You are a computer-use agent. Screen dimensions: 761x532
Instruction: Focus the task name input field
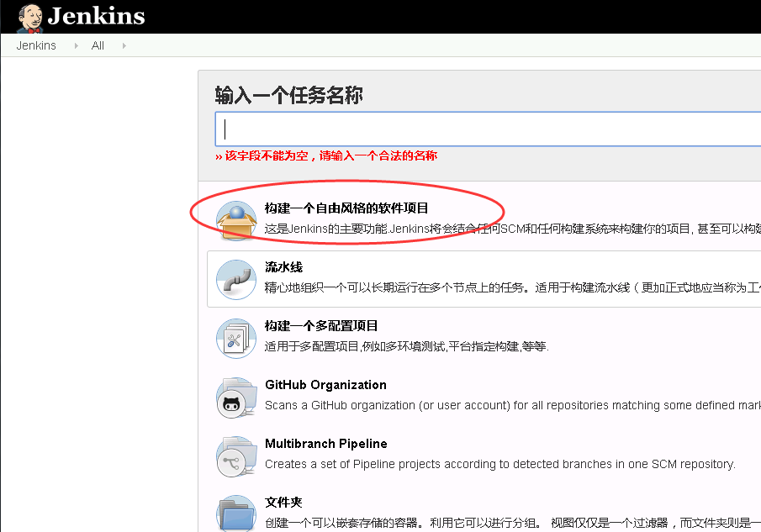pos(488,129)
